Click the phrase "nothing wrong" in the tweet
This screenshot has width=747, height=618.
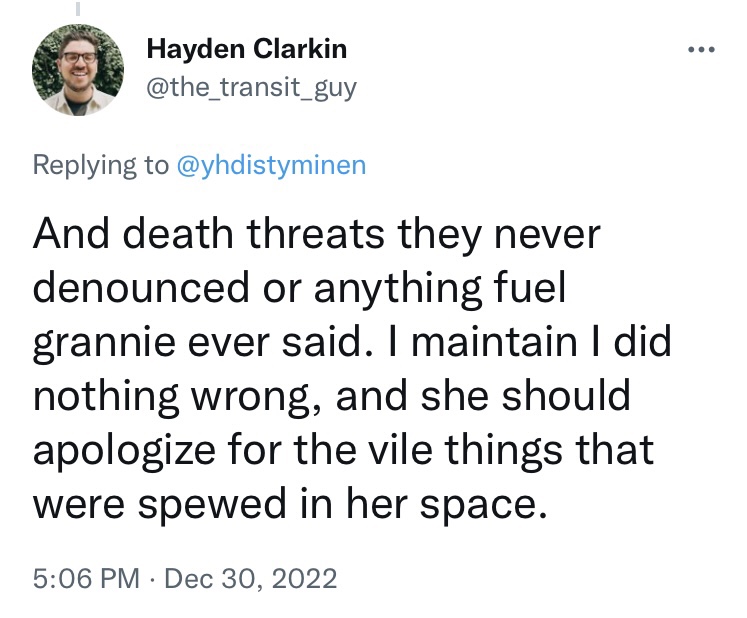click(162, 397)
